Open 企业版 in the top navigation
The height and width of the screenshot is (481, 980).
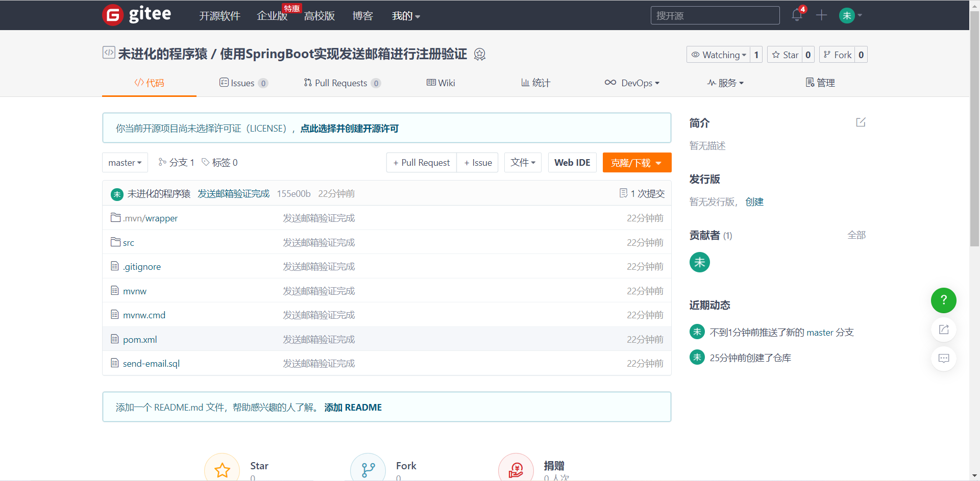click(272, 16)
